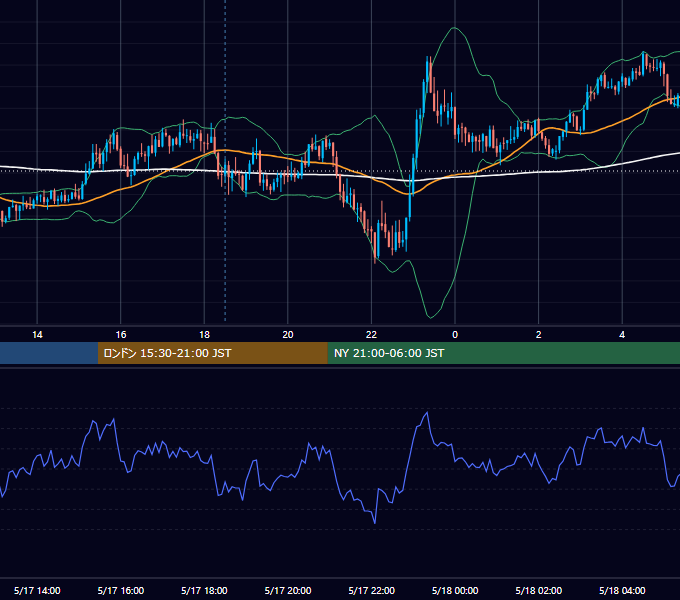Click the oscillator peak near 5/18 00:00

point(428,413)
